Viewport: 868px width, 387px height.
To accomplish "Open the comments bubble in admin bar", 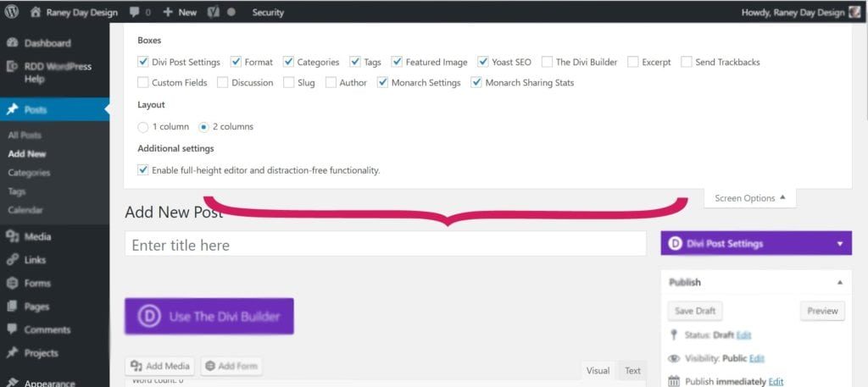I will click(134, 12).
